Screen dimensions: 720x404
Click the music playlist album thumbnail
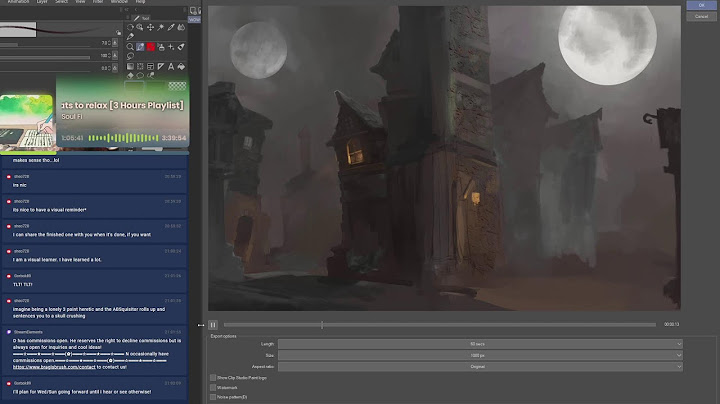tap(27, 122)
